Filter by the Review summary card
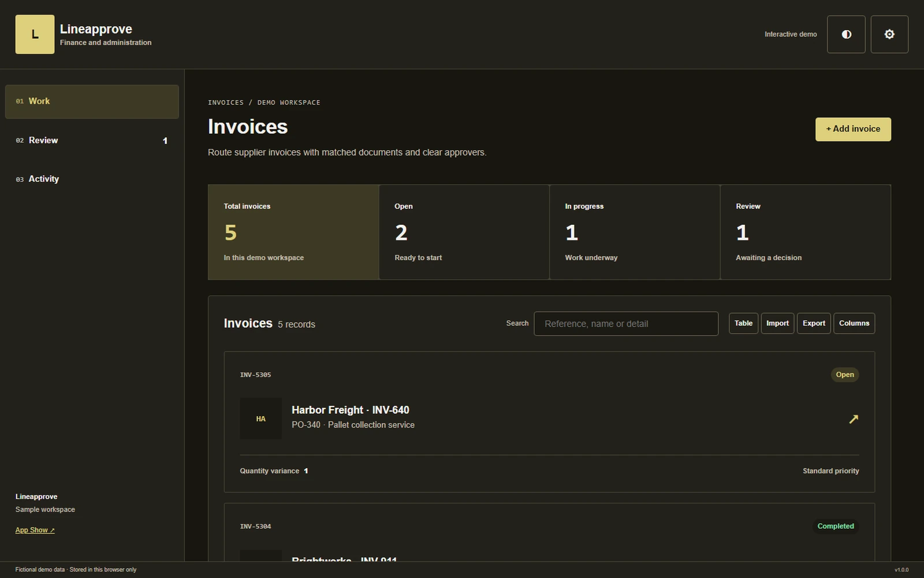This screenshot has height=578, width=924. click(x=806, y=232)
